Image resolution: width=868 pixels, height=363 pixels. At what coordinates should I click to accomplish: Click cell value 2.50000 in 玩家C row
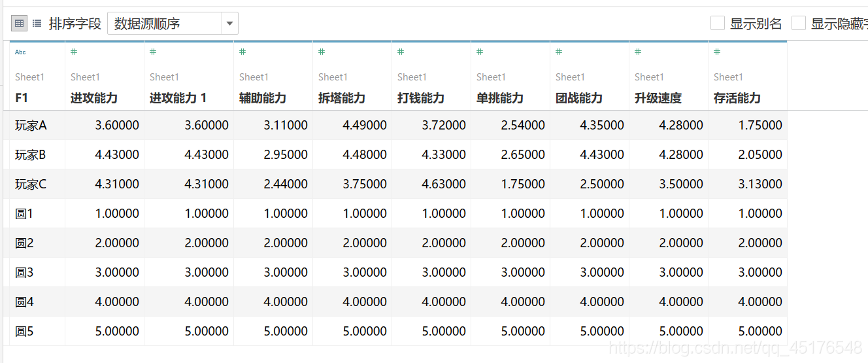point(602,184)
